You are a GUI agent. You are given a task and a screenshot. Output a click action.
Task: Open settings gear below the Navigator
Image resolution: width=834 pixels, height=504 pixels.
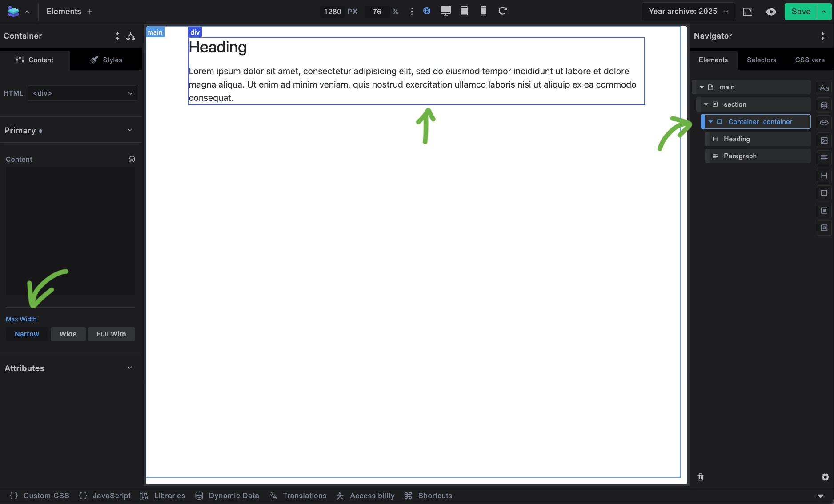tap(824, 477)
